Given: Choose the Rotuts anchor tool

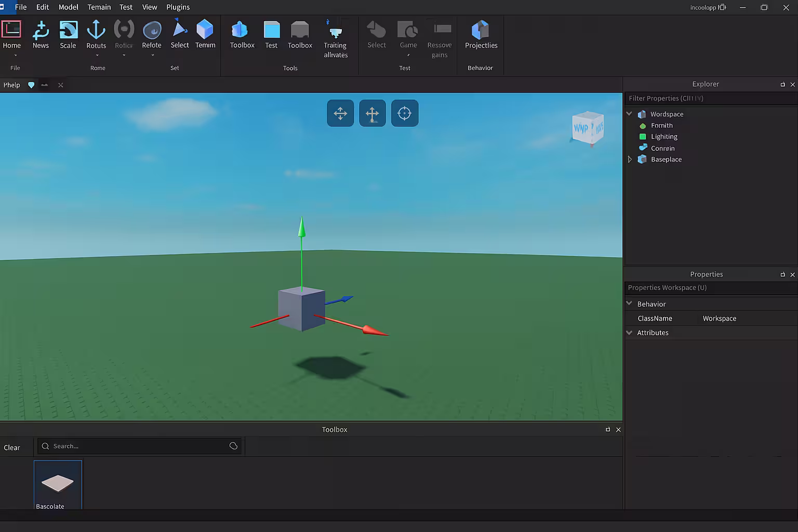Looking at the screenshot, I should pos(96,30).
